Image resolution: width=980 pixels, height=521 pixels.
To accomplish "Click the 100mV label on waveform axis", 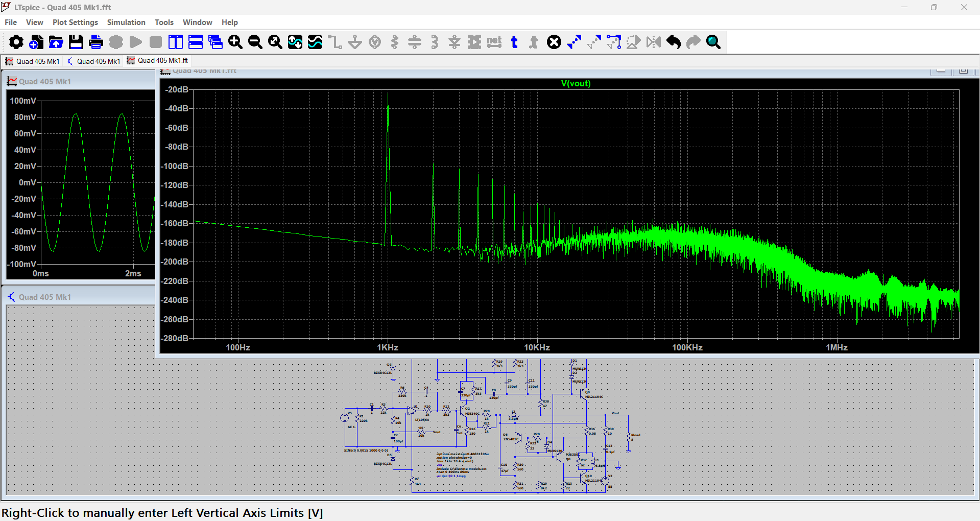I will [23, 101].
